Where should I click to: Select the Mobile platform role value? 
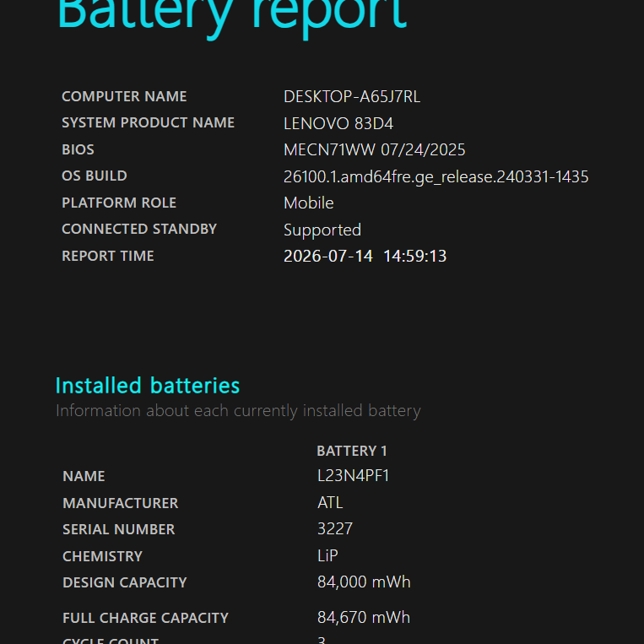[x=309, y=203]
